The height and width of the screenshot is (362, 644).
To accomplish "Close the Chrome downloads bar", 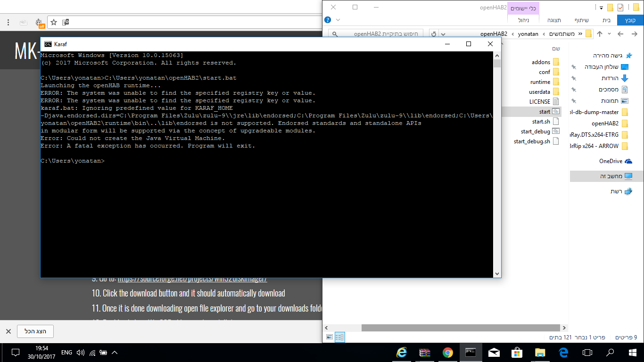I will point(8,331).
